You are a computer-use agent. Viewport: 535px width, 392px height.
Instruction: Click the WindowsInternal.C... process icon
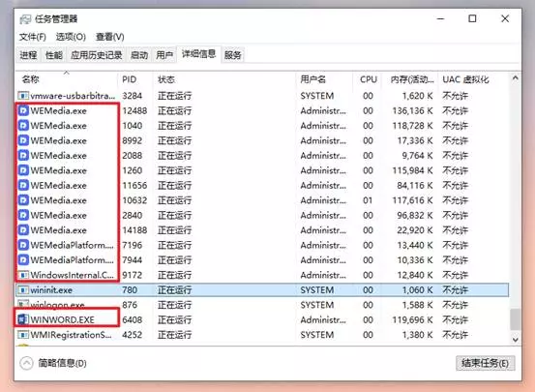23,275
